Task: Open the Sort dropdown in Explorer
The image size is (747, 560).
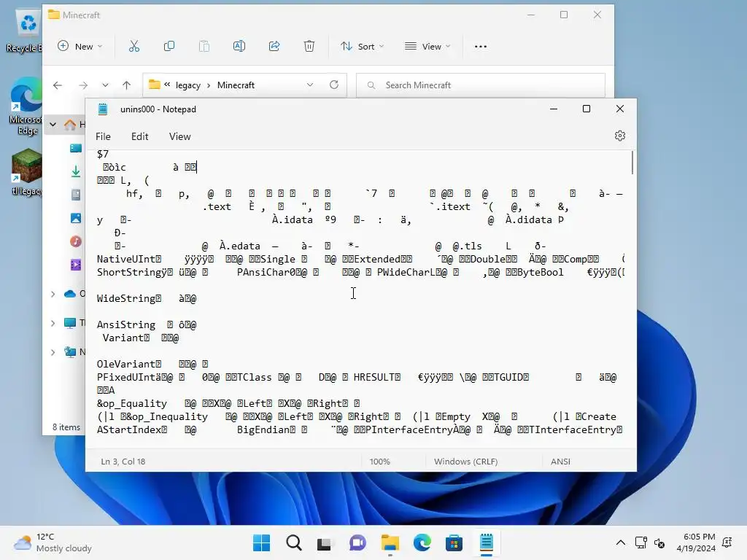Action: coord(363,46)
